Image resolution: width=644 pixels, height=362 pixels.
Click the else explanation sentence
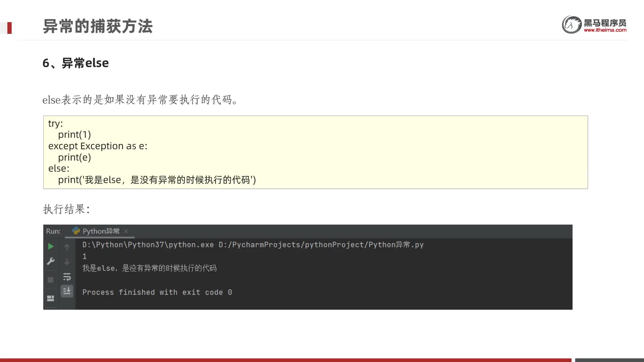click(140, 100)
